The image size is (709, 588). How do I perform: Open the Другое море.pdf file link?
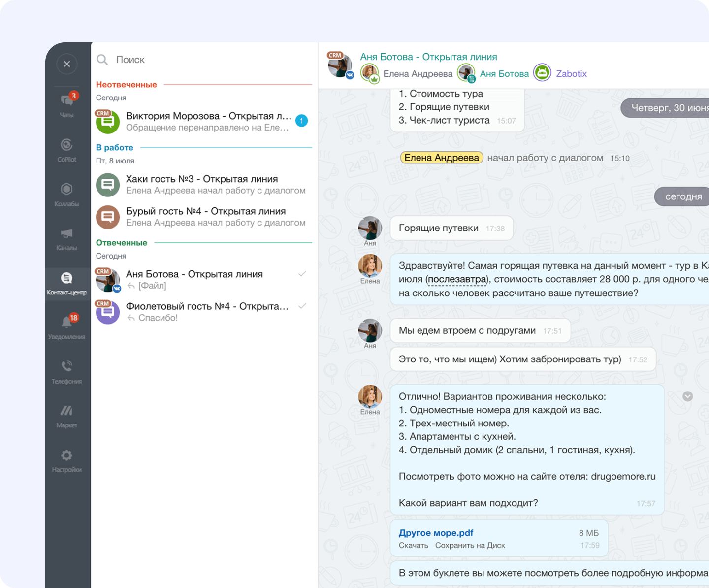point(436,533)
